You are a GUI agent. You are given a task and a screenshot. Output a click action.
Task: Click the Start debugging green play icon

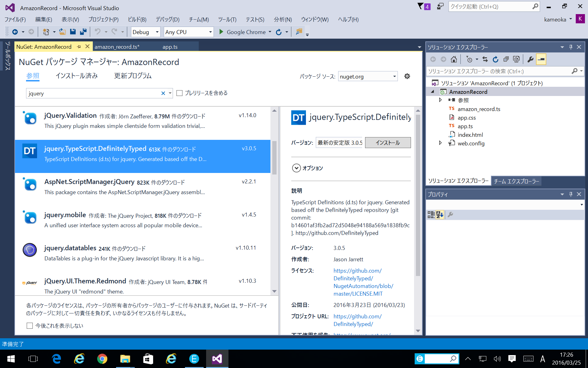(x=221, y=32)
